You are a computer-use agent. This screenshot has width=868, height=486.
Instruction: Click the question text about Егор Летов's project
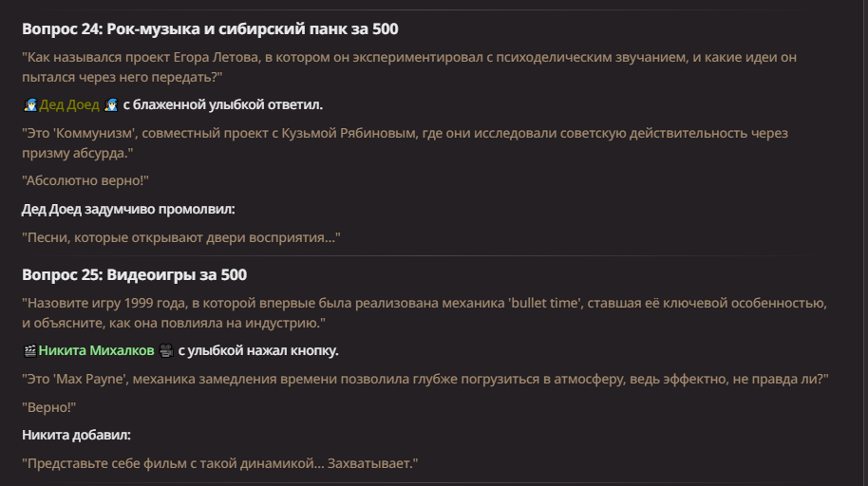pyautogui.click(x=409, y=67)
